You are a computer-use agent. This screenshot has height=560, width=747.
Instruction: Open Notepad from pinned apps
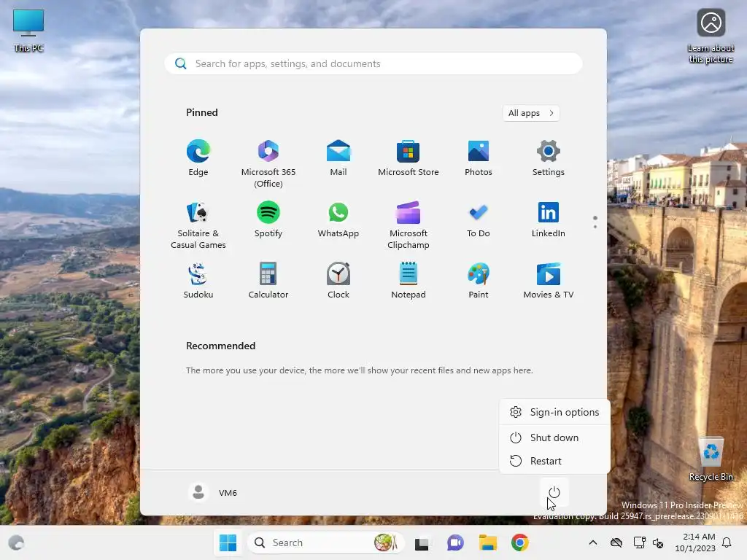[x=409, y=281]
